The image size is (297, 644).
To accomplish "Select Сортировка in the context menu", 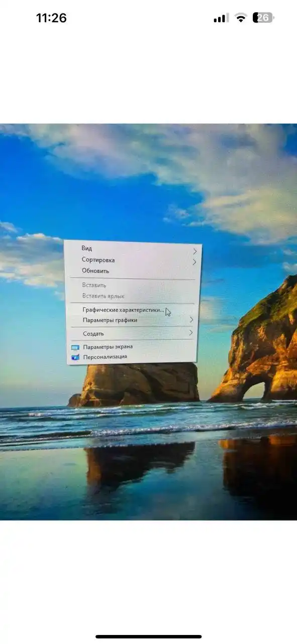I will pos(98,260).
